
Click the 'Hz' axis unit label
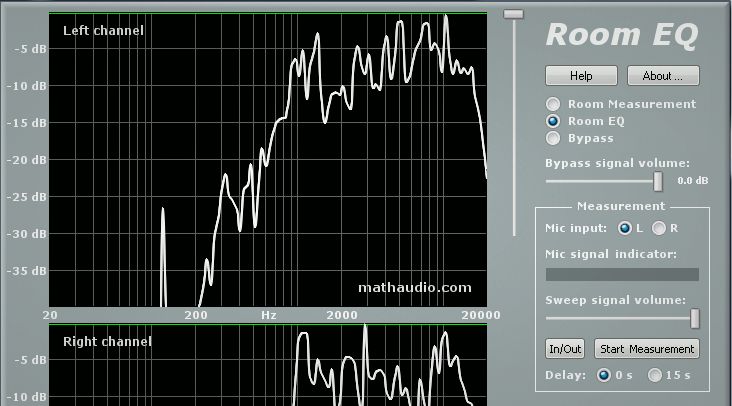[269, 315]
